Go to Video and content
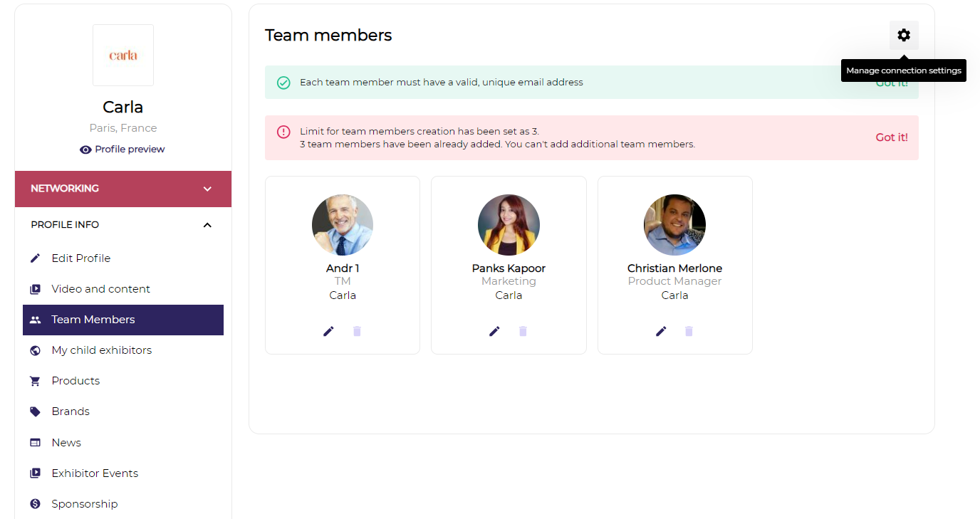 pos(100,289)
